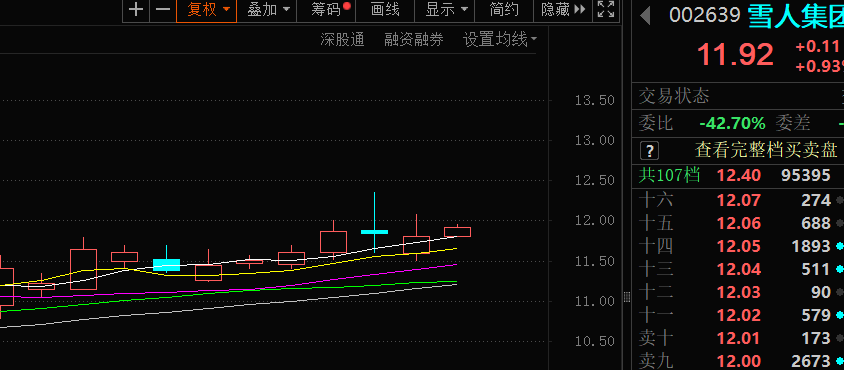
Task: Click the red dot on 筹码
Action: pyautogui.click(x=346, y=6)
